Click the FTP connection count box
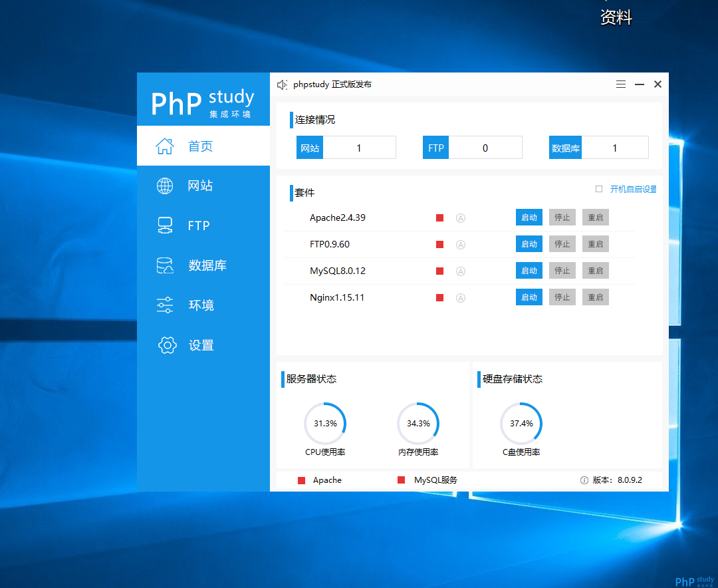 point(473,148)
